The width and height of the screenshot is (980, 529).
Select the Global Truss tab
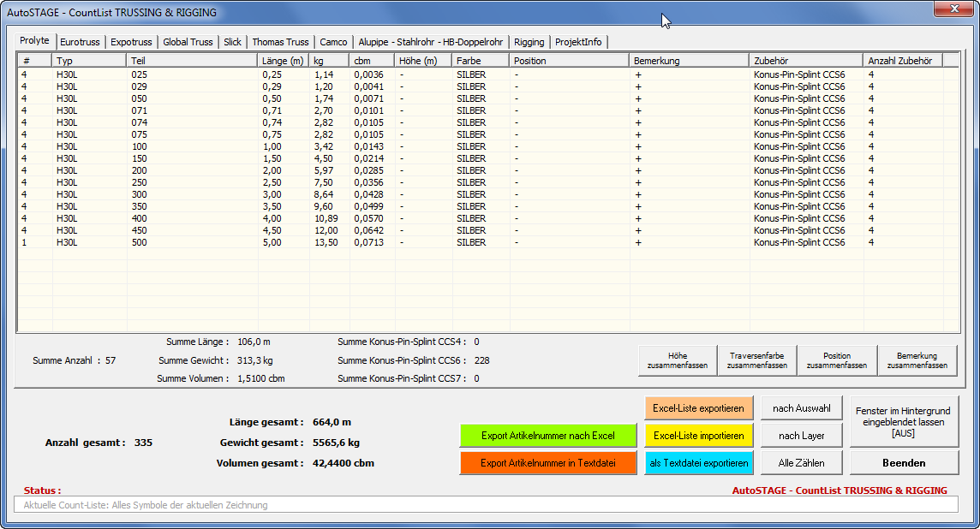[x=188, y=42]
